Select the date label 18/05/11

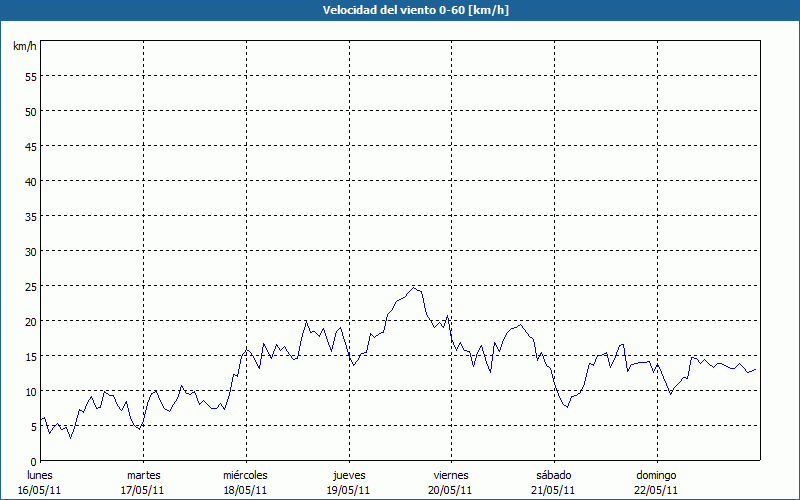point(245,490)
